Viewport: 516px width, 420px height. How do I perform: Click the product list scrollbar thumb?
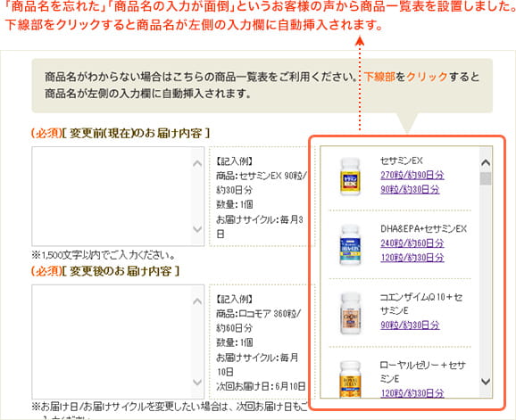[x=486, y=178]
